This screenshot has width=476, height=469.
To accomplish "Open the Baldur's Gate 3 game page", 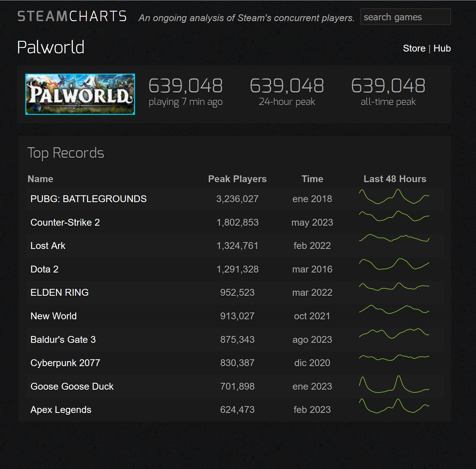I will [x=63, y=340].
